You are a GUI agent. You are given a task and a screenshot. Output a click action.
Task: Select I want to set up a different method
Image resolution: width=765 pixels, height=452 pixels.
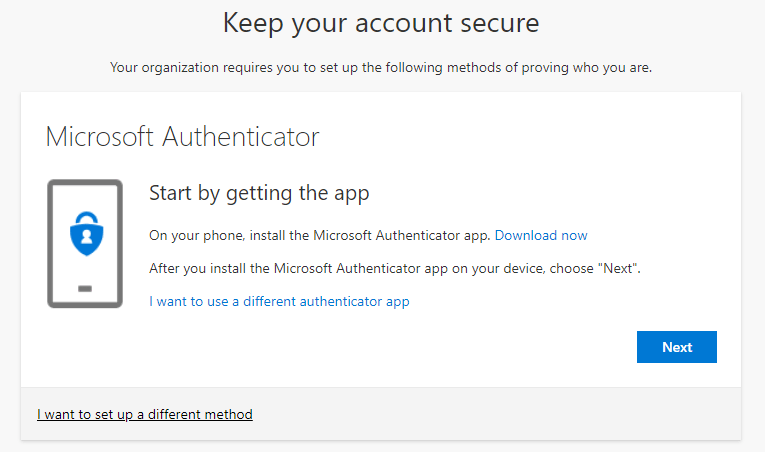click(x=145, y=414)
